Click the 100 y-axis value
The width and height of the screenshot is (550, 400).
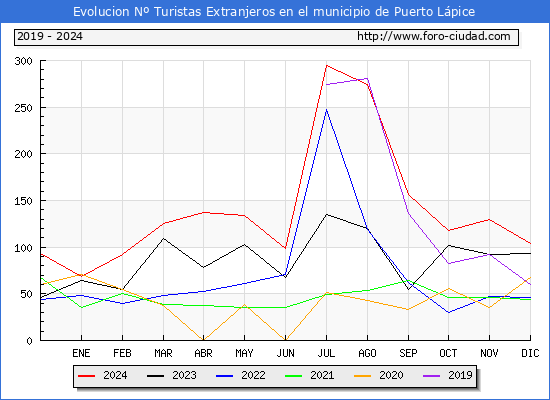coord(24,248)
